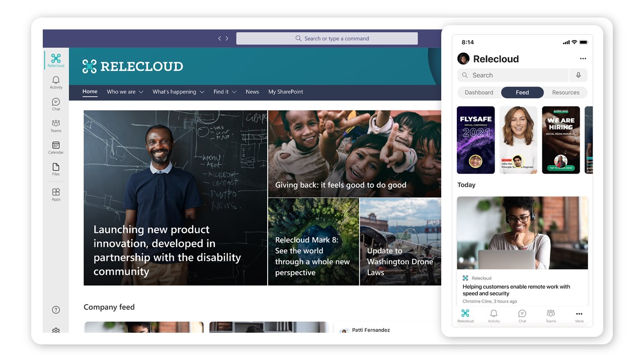Open Help question mark icon in sidebar
644x362 pixels.
(x=56, y=310)
